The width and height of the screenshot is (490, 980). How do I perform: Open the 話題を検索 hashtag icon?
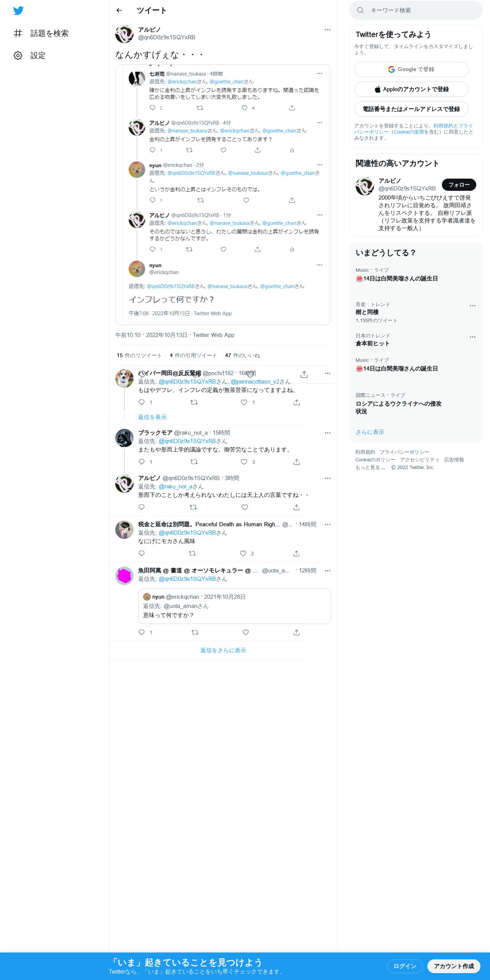tap(18, 33)
